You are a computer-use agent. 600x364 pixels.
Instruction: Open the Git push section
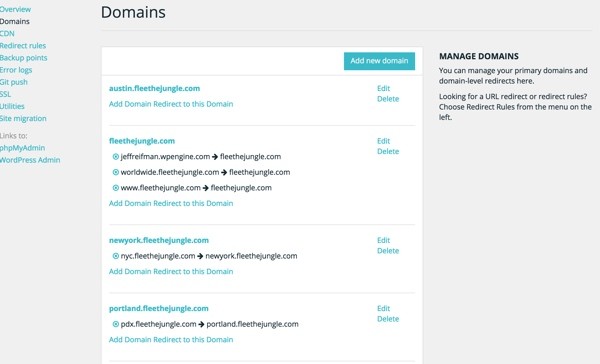[x=13, y=82]
